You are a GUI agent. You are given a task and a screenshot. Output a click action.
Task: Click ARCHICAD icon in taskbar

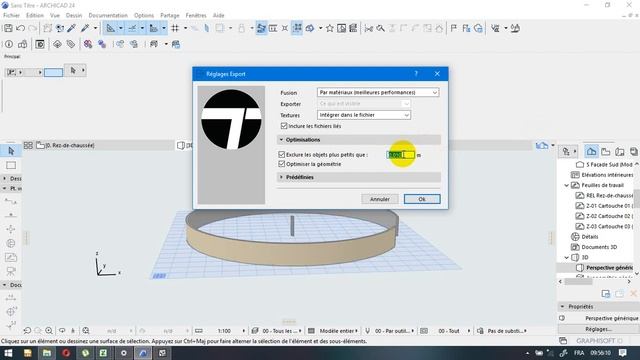coord(143,353)
